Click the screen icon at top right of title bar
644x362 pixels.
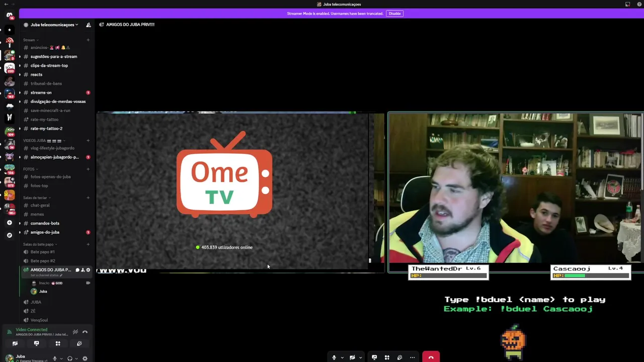[x=627, y=4]
